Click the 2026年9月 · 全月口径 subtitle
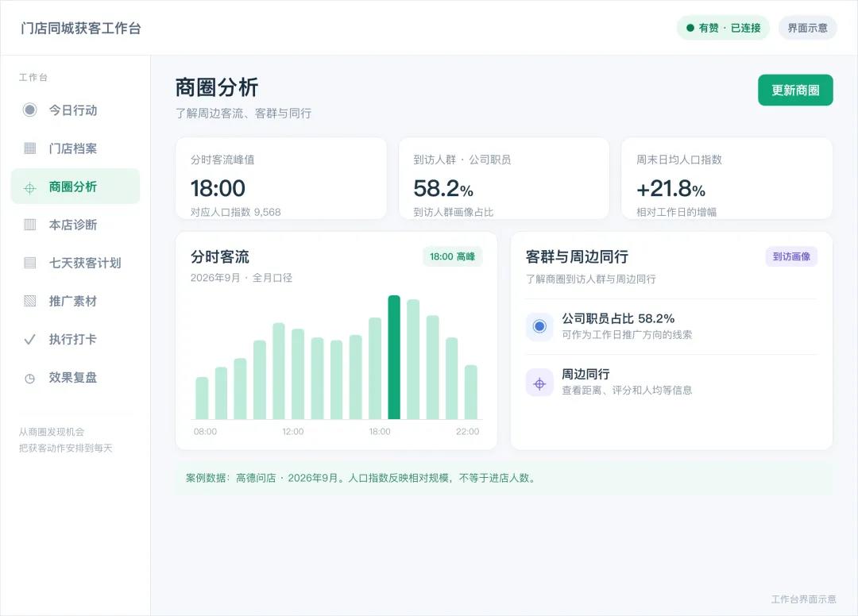 (x=242, y=278)
